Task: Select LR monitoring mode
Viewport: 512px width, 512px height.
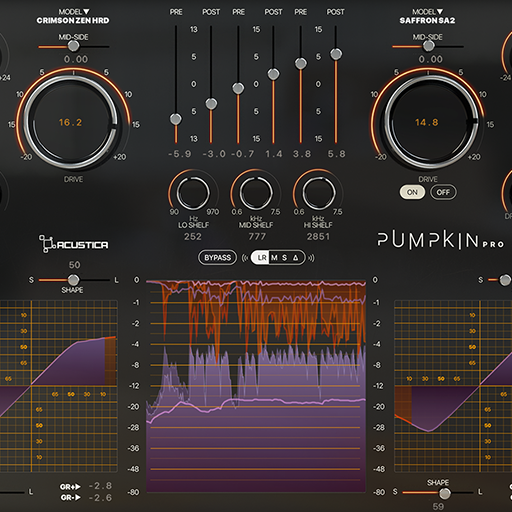Action: click(262, 258)
